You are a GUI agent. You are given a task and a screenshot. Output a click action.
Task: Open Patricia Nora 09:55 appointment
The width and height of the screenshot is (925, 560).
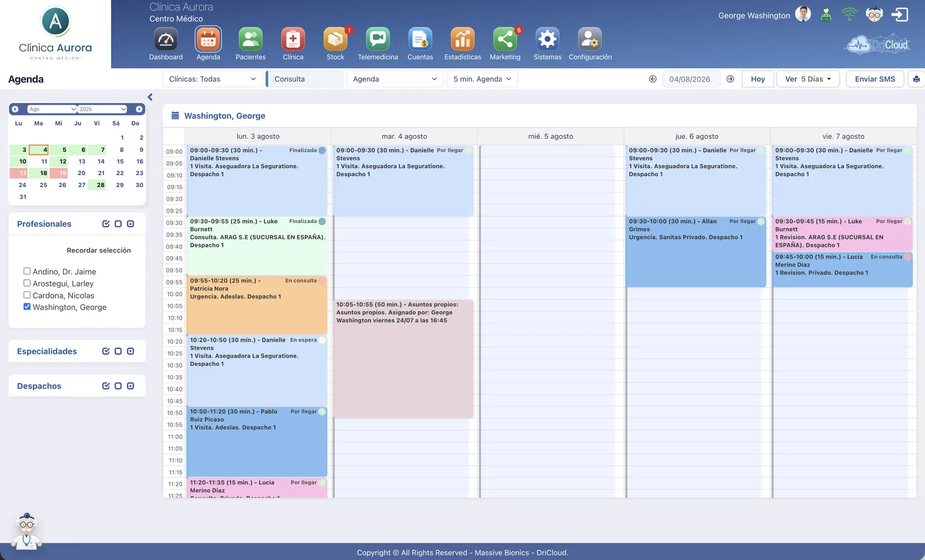coord(257,305)
